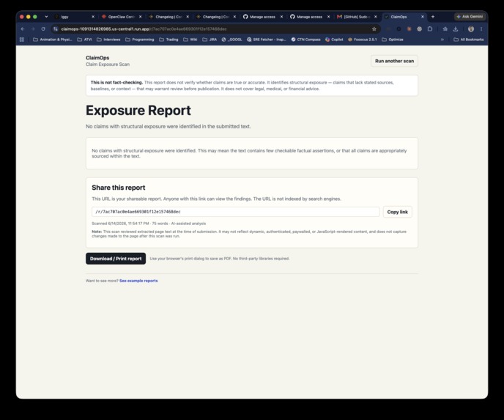Open the Downloads icon in toolbar
504x420 pixels.
click(x=456, y=29)
